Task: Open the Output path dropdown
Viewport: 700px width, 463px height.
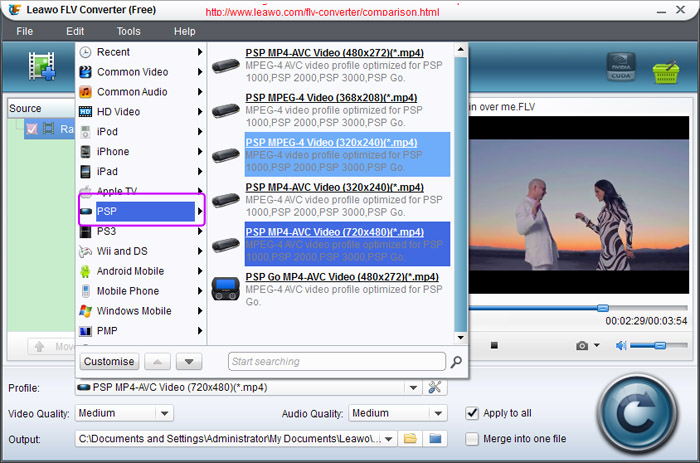Action: pos(388,439)
